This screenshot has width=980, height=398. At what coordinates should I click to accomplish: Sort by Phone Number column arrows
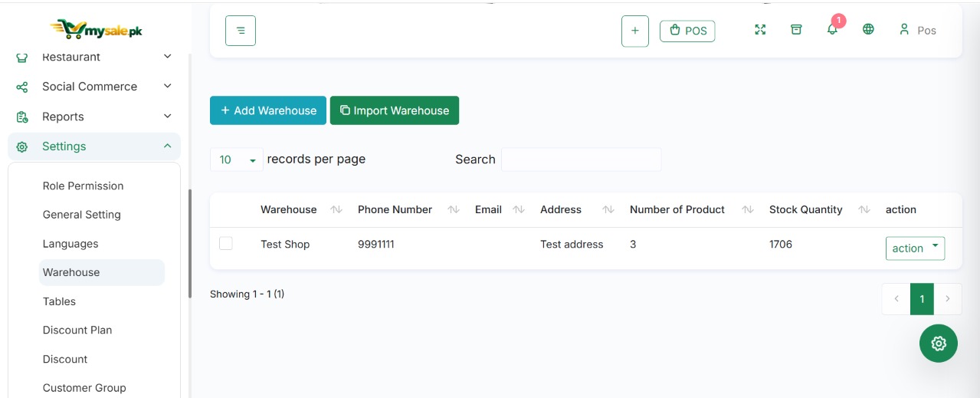(x=453, y=209)
